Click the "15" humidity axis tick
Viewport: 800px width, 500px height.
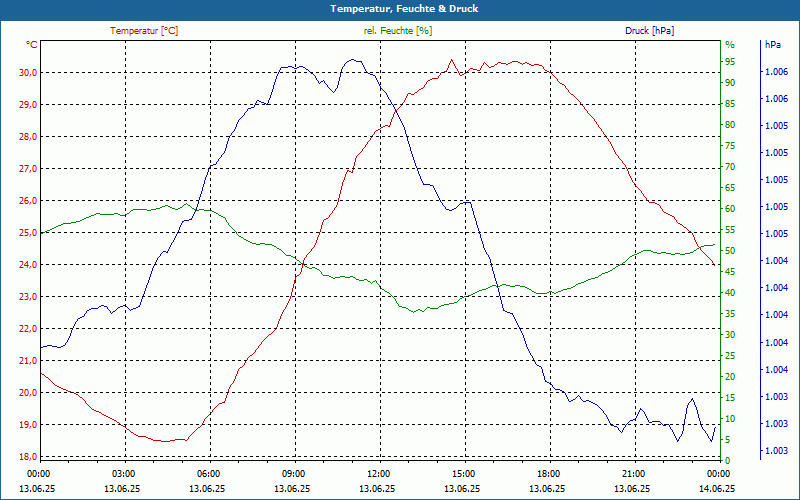pyautogui.click(x=730, y=397)
